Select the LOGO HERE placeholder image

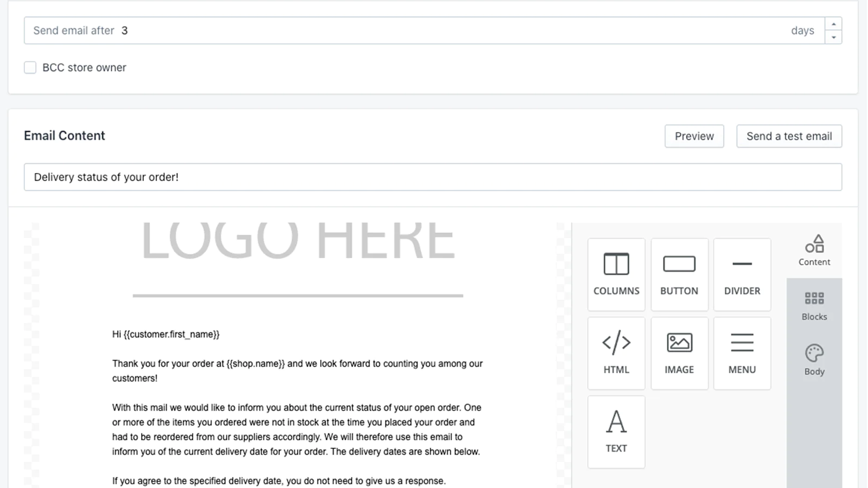pyautogui.click(x=298, y=242)
